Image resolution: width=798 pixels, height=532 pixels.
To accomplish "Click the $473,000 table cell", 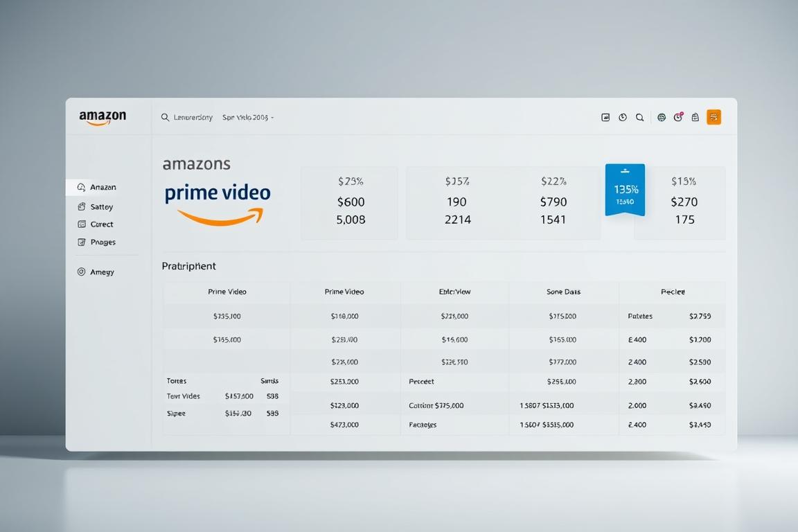I will [x=344, y=425].
